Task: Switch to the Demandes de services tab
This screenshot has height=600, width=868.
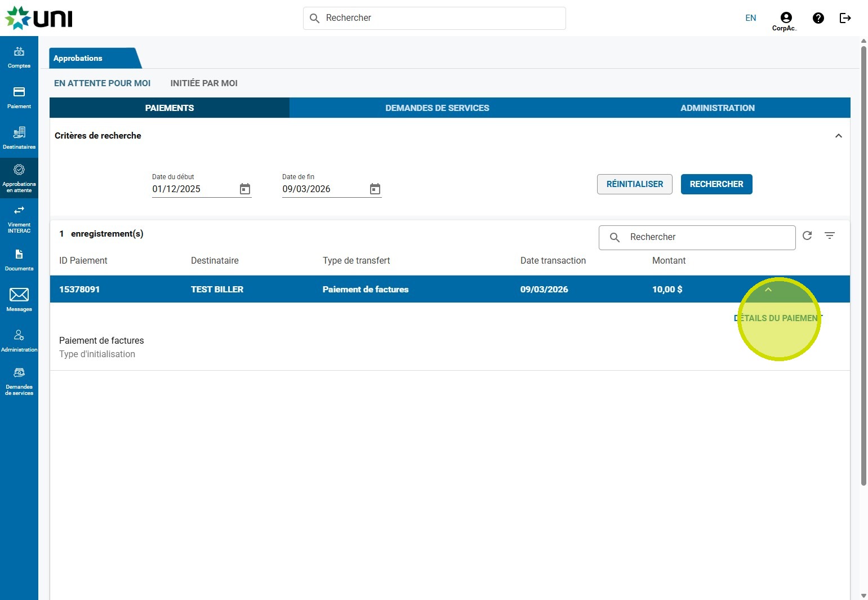Action: point(437,108)
